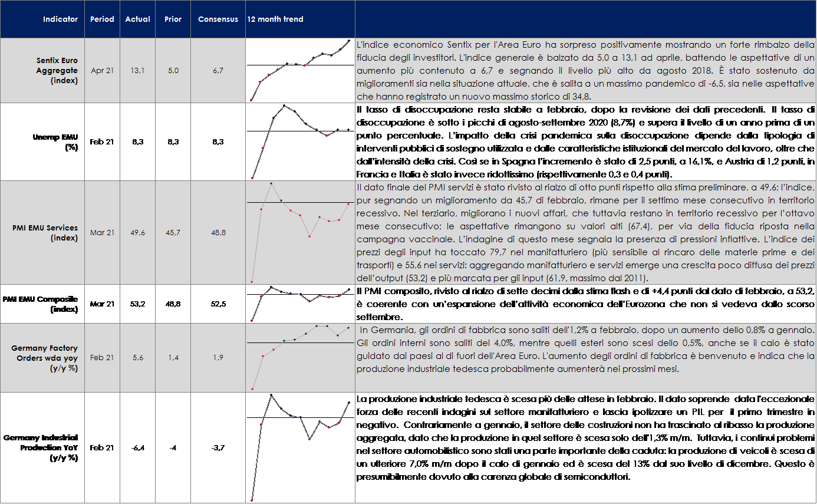Screen dimensions: 817x504
Task: Select PMI Services consensus value 48,8
Action: (218, 233)
